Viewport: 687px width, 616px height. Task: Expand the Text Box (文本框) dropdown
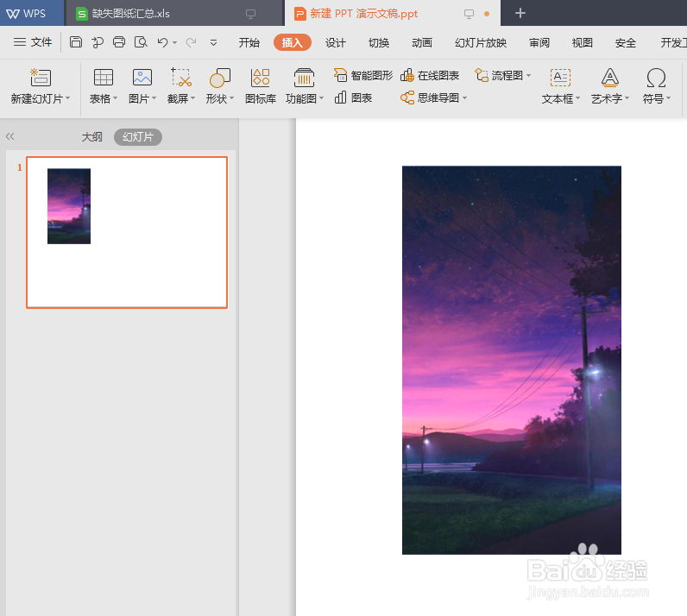coord(578,98)
